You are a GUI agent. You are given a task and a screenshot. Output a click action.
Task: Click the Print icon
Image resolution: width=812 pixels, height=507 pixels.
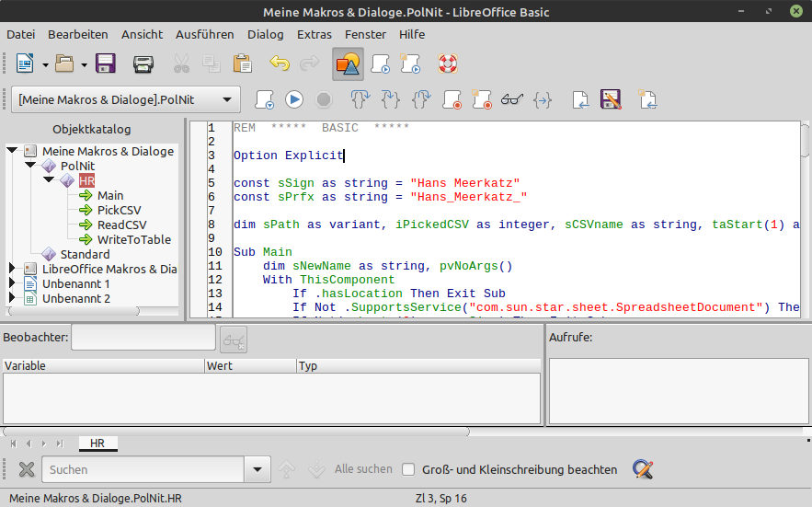coord(143,63)
